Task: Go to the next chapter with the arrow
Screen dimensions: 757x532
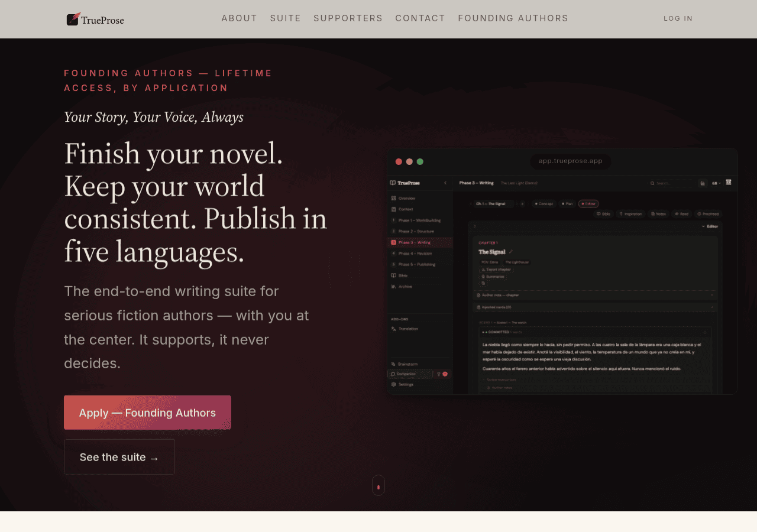Action: (x=522, y=204)
